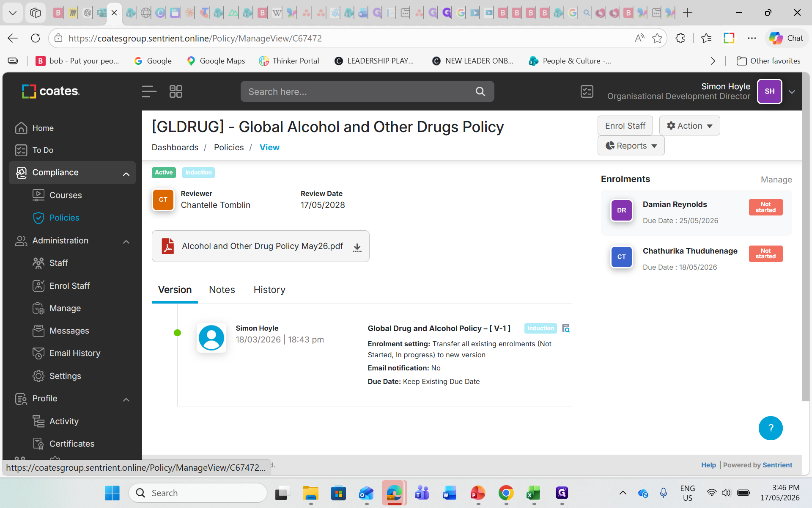Open the new browser tab plus button
Image resolution: width=812 pixels, height=508 pixels.
tap(688, 13)
